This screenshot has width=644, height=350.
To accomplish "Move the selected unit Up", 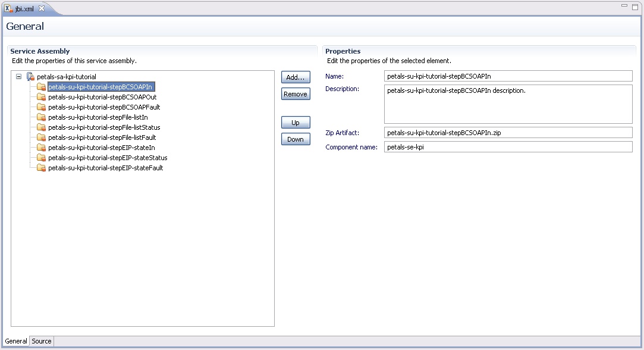I will (296, 123).
